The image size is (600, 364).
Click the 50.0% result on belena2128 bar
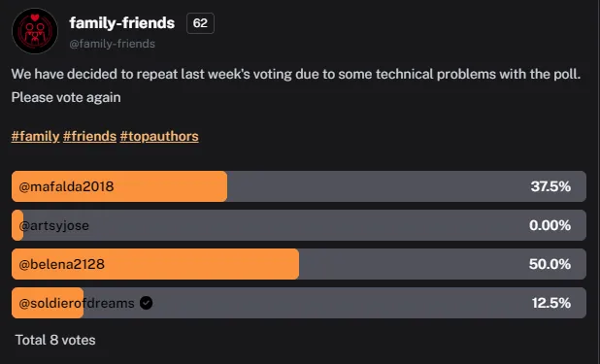(550, 264)
